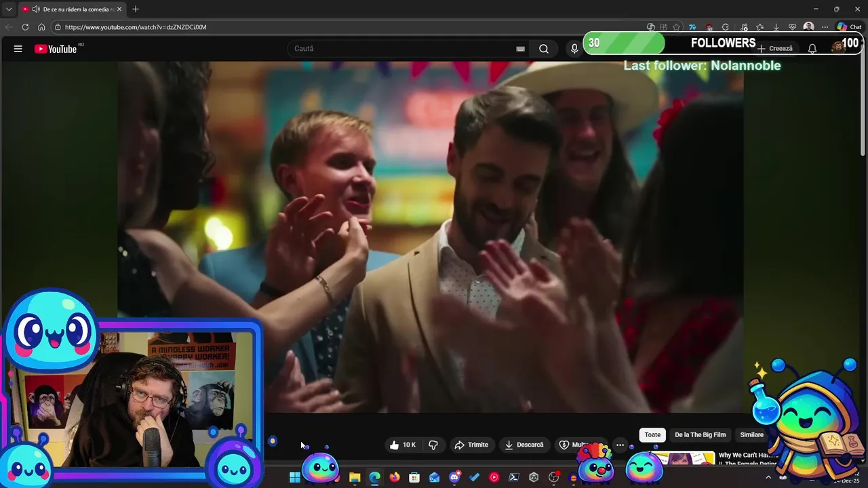The height and width of the screenshot is (488, 868).
Task: Click the playing video frame
Action: click(x=431, y=237)
